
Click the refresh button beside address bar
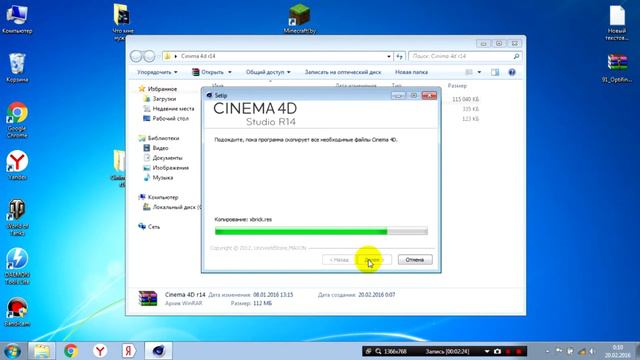[400, 56]
